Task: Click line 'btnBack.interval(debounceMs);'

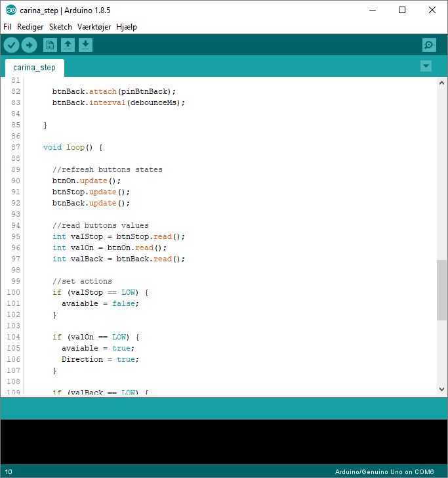Action: pyautogui.click(x=119, y=102)
